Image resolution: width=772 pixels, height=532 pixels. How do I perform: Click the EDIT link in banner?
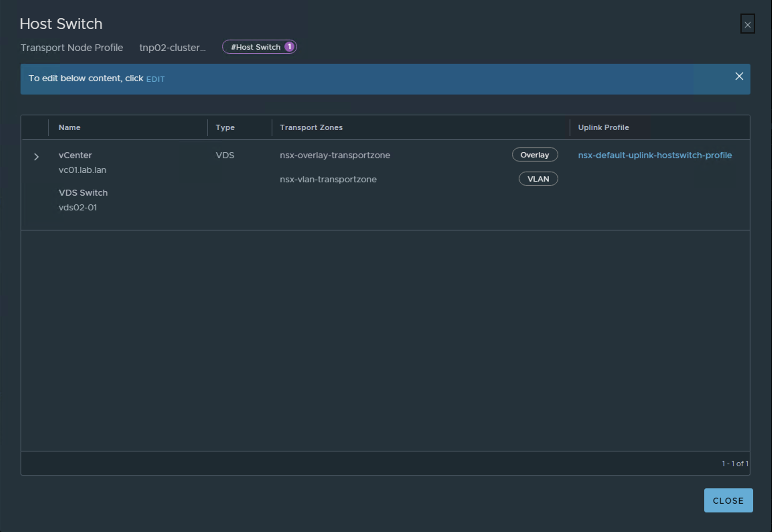coord(155,79)
